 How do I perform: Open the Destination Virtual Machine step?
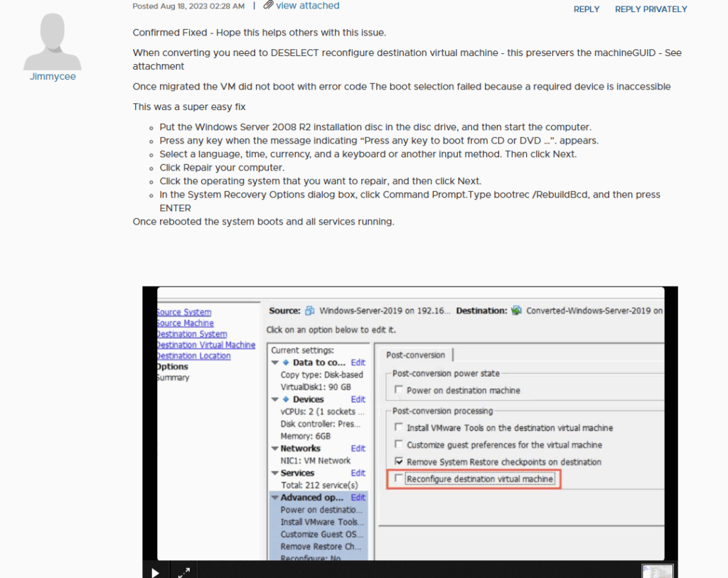205,345
